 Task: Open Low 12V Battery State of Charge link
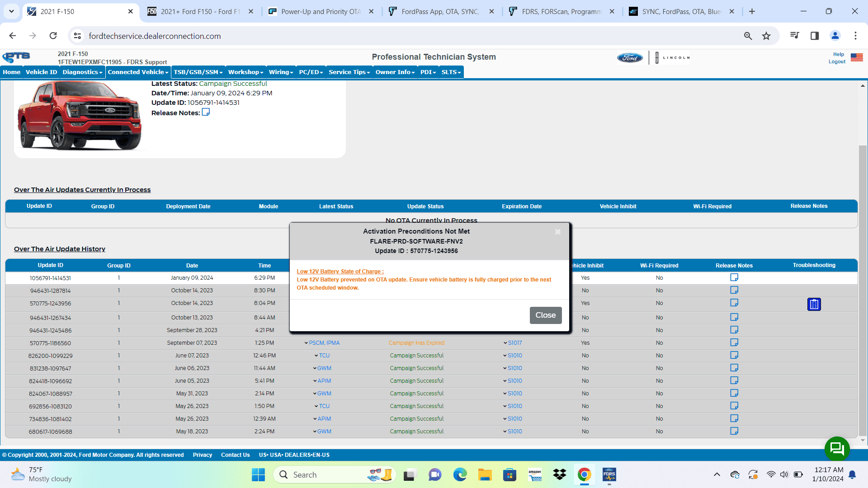(x=340, y=272)
